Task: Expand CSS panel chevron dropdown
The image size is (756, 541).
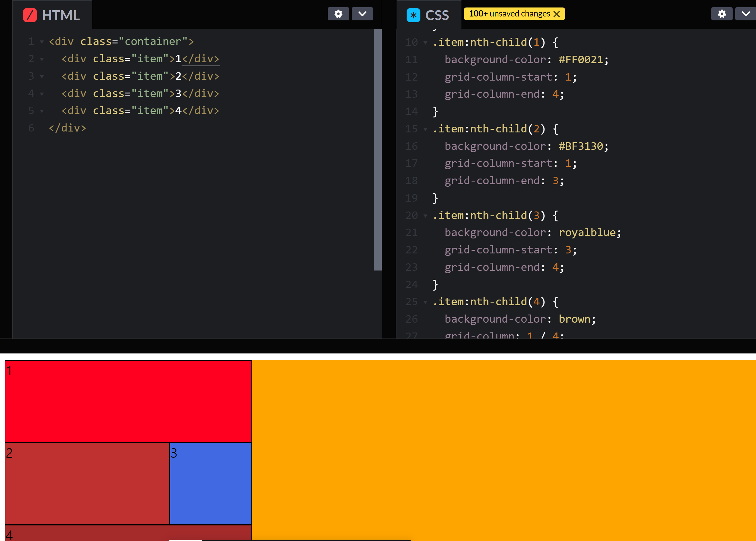Action: point(746,14)
